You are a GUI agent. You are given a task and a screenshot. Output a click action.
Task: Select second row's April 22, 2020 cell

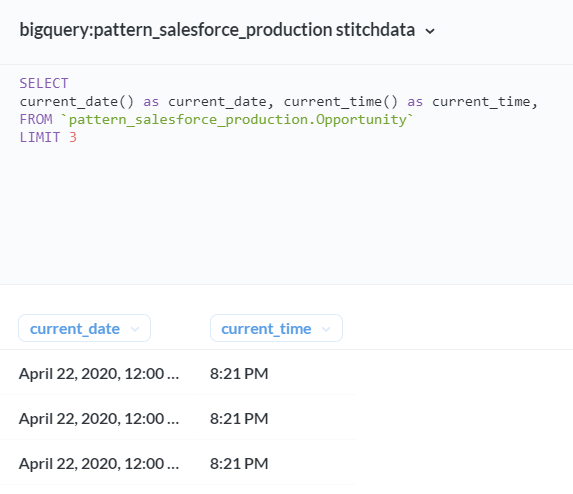pyautogui.click(x=99, y=418)
